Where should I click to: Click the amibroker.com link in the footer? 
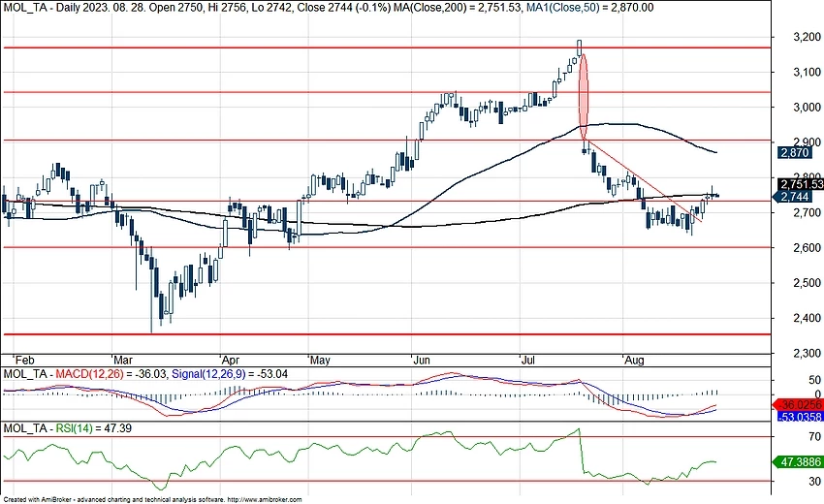click(x=266, y=500)
